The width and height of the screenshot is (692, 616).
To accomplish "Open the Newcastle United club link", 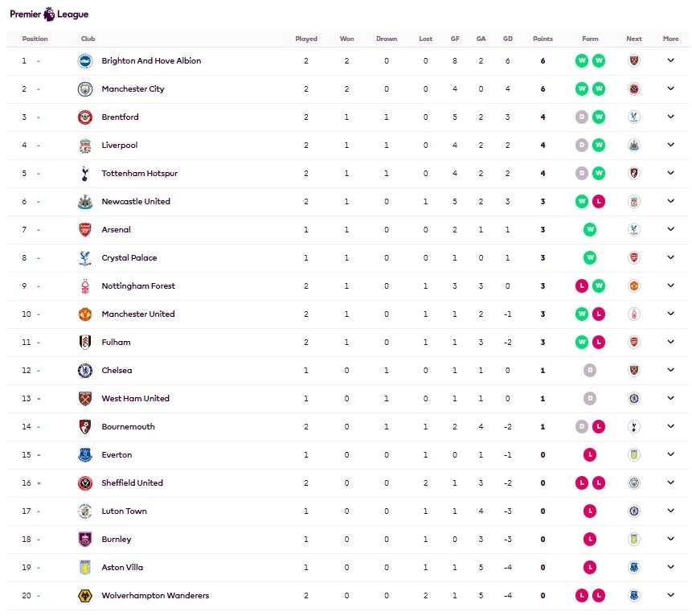I will (x=136, y=202).
